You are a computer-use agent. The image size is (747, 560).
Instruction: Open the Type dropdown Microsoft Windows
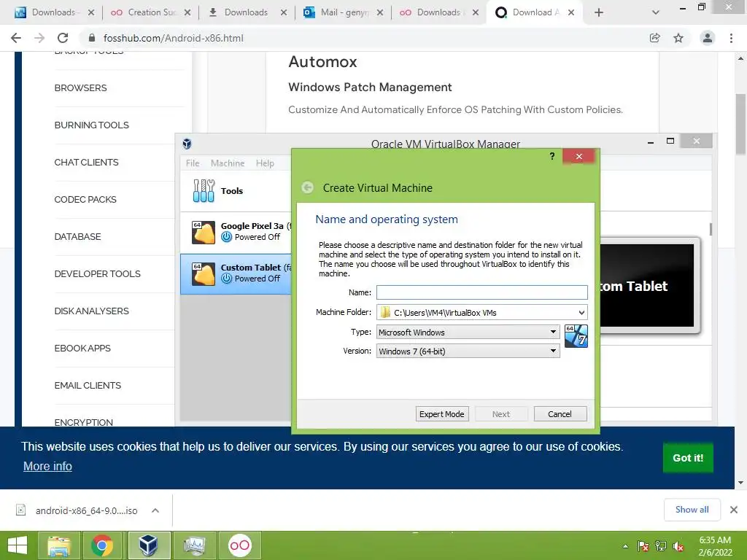point(468,332)
